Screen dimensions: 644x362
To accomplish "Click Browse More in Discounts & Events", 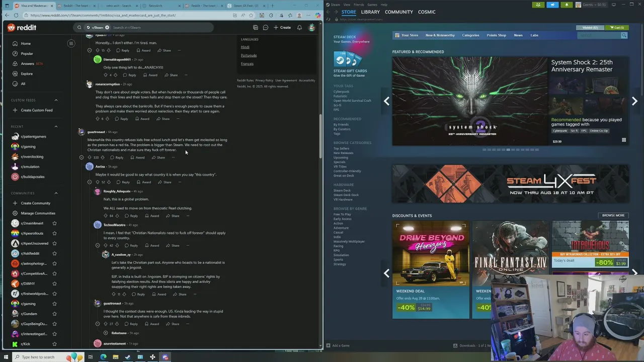I will coord(613,215).
